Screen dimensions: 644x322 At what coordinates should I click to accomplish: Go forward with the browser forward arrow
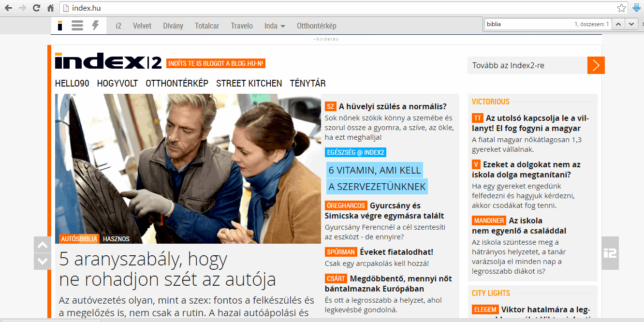22,8
